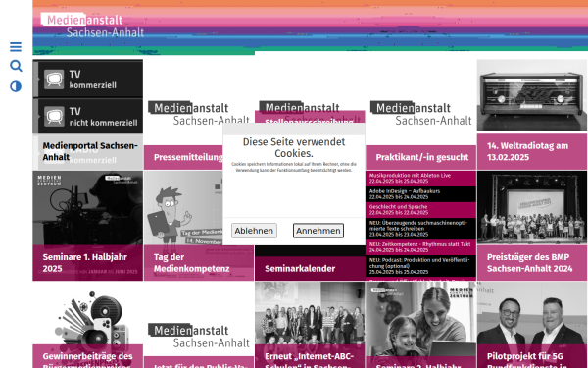Toggle the contrast mode icon
This screenshot has width=588, height=368.
pos(16,86)
